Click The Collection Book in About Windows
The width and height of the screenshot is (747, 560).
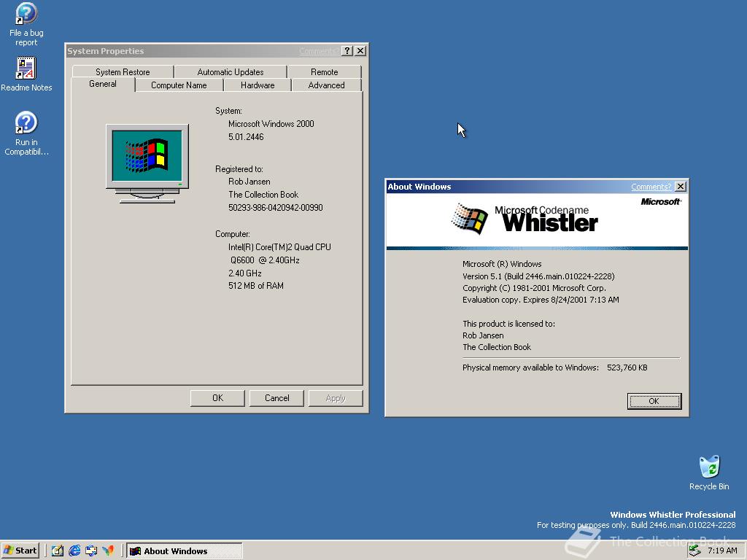(x=496, y=347)
